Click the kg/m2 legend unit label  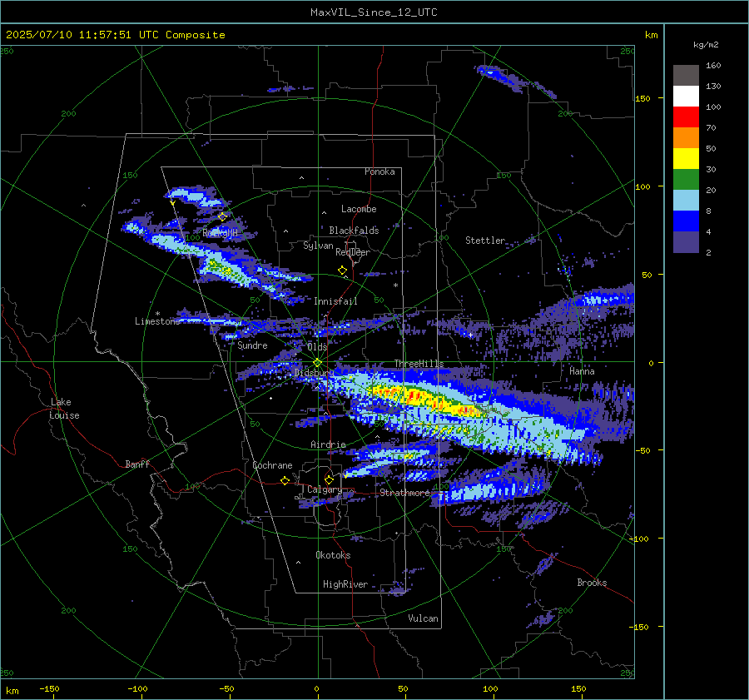coord(706,45)
